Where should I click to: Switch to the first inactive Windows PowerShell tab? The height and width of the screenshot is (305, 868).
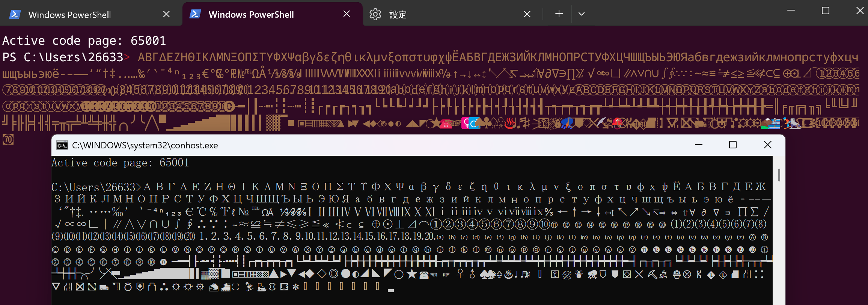point(69,15)
